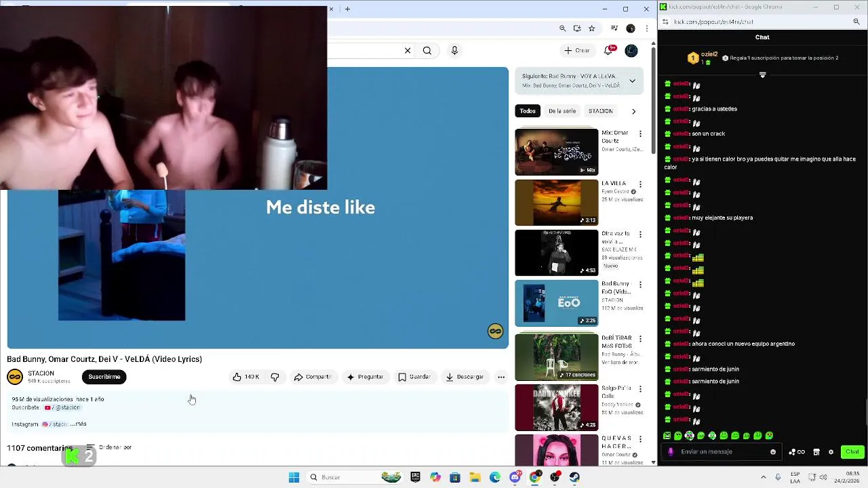Like the video with thumbs up
868x488 pixels.
[246, 377]
